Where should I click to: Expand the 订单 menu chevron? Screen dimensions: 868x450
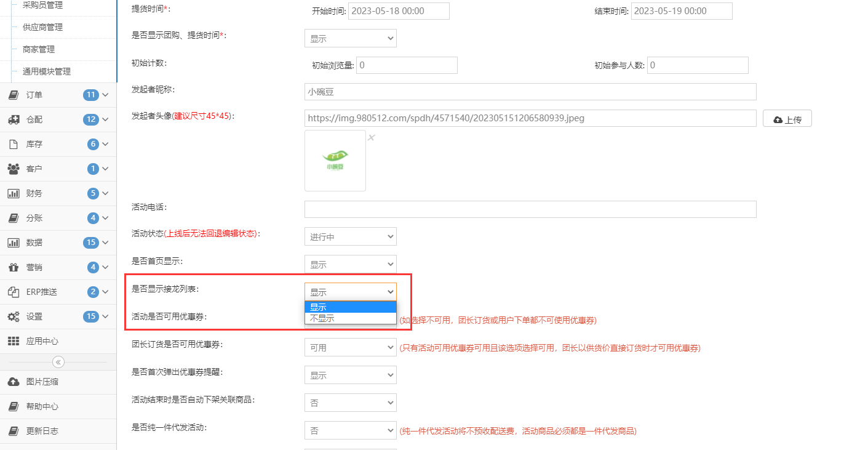(105, 95)
